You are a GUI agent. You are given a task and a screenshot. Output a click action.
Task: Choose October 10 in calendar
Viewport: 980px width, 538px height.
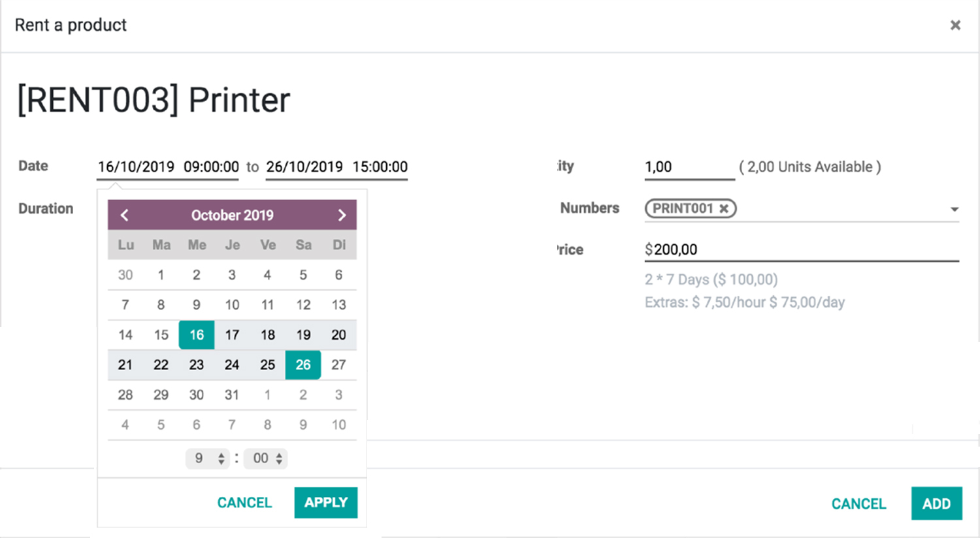[x=232, y=305]
